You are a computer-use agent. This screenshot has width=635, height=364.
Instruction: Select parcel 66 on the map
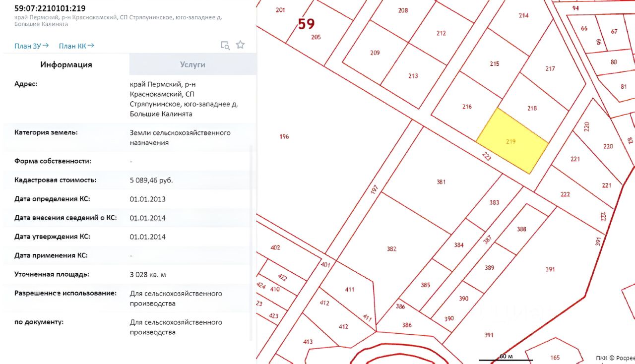(584, 28)
